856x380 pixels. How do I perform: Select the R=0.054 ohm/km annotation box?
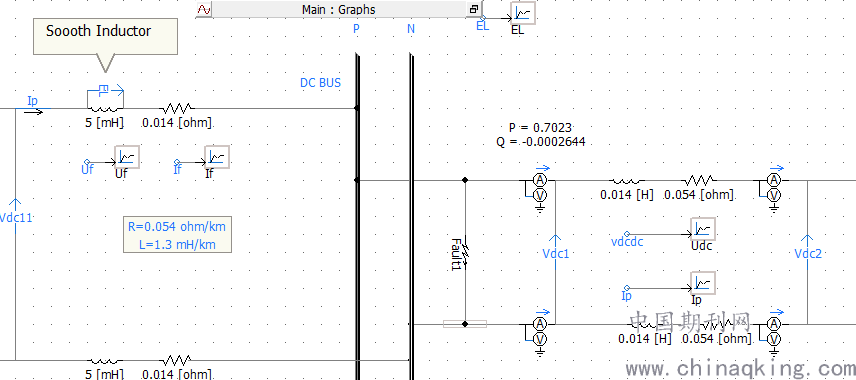coord(177,235)
